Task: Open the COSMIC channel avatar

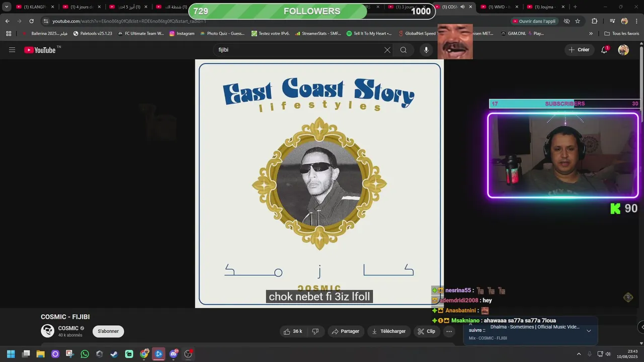Action: tap(48, 331)
